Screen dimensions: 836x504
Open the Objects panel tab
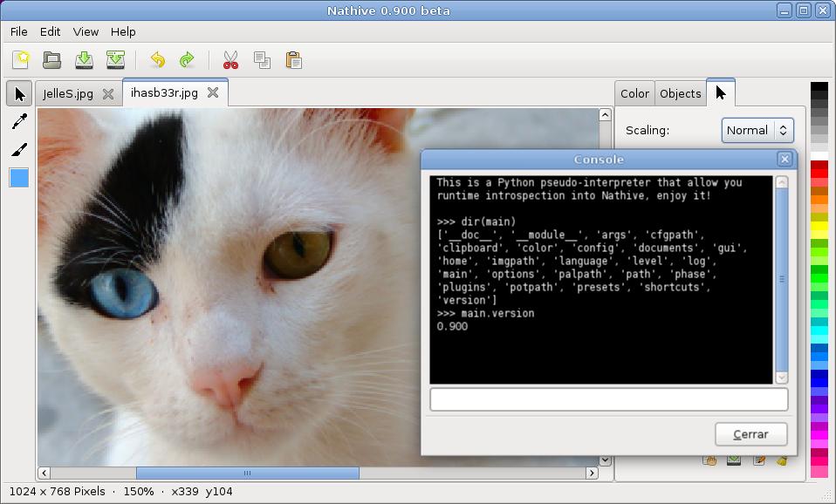click(x=681, y=94)
